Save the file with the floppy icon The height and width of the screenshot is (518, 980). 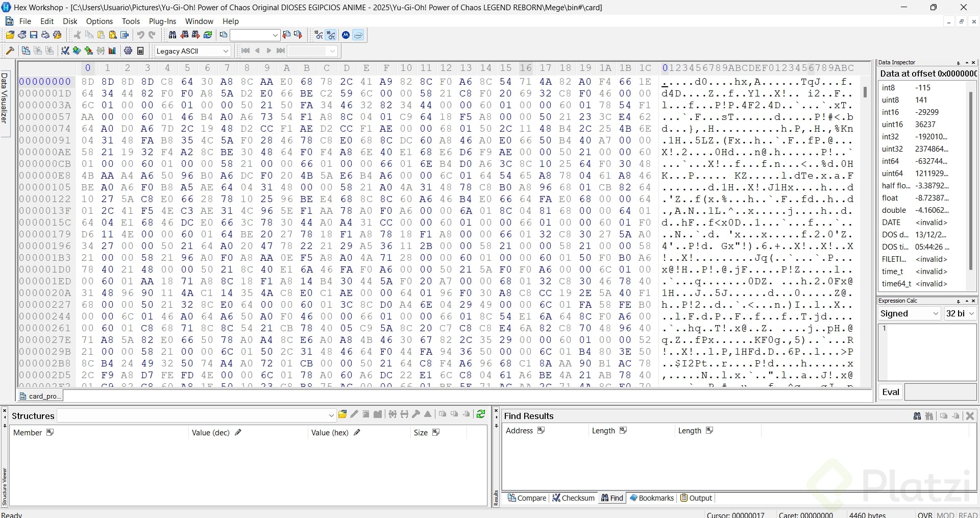34,35
